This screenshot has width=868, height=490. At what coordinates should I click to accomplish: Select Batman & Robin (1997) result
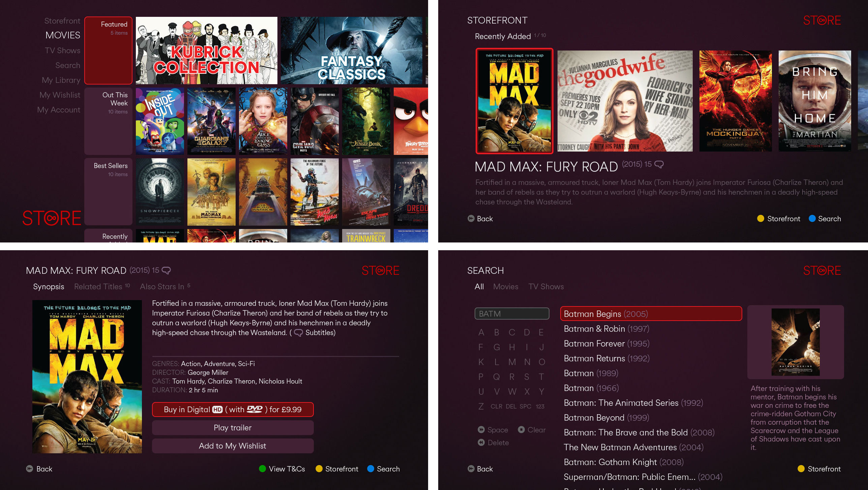pos(606,329)
